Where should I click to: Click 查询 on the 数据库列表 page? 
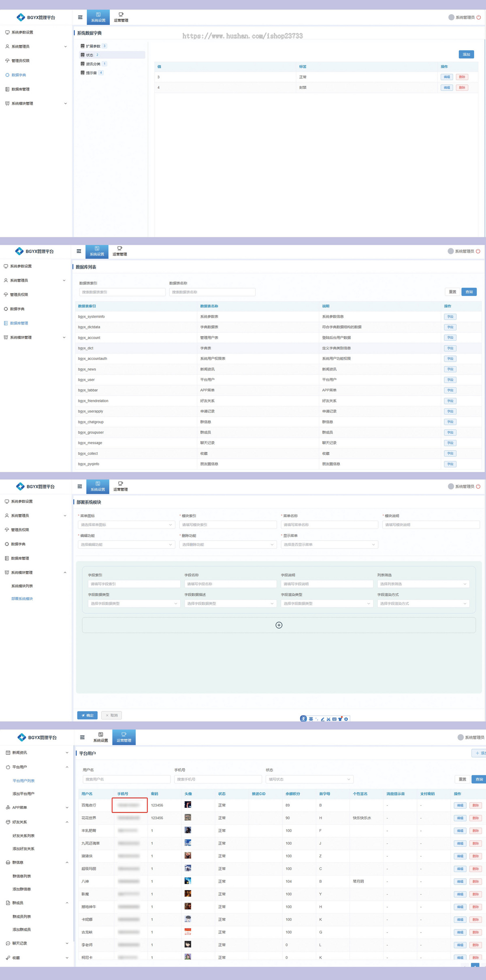click(x=469, y=292)
